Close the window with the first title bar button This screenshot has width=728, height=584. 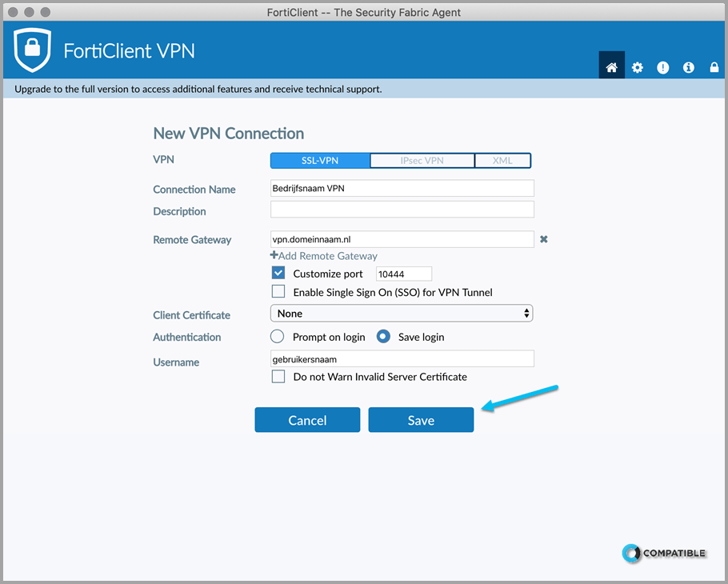(14, 12)
